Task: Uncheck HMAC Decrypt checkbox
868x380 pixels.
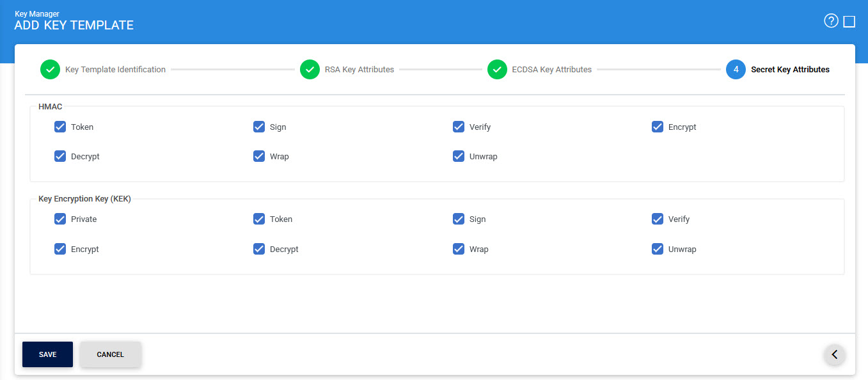Action: click(60, 156)
